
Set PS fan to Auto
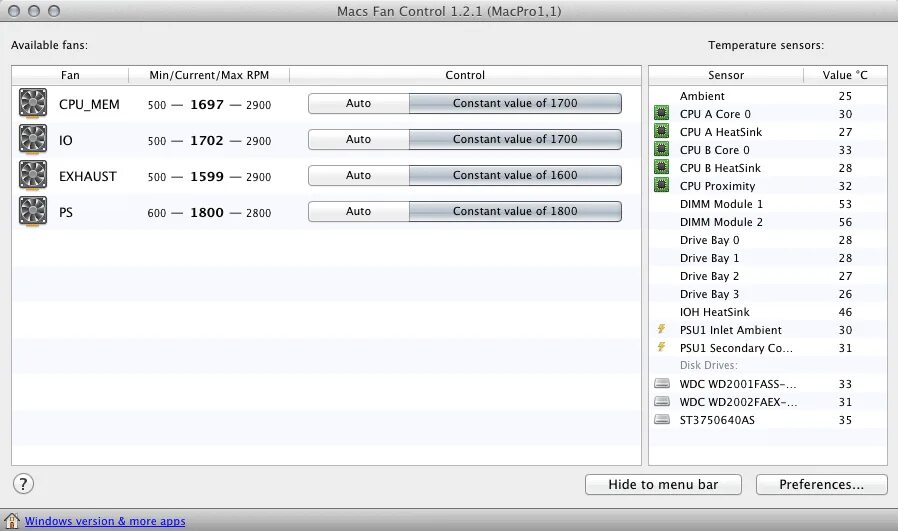click(359, 211)
